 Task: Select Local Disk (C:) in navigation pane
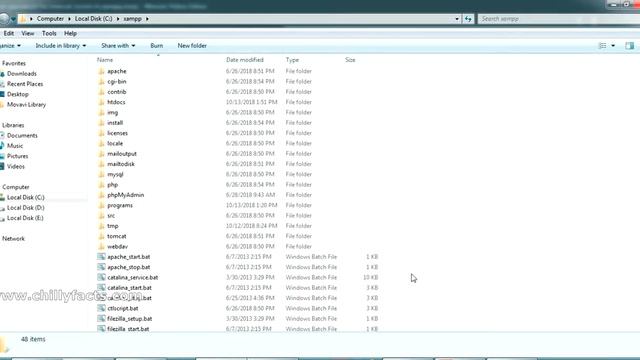[26, 197]
